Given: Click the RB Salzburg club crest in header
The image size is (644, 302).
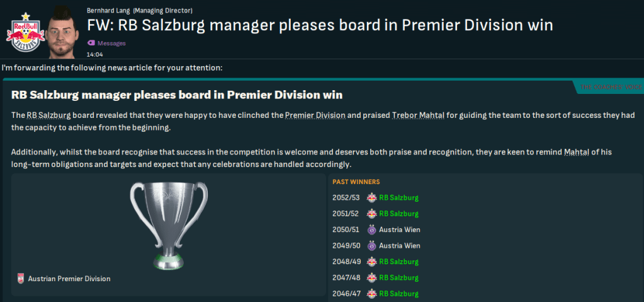Looking at the screenshot, I should click(x=26, y=32).
